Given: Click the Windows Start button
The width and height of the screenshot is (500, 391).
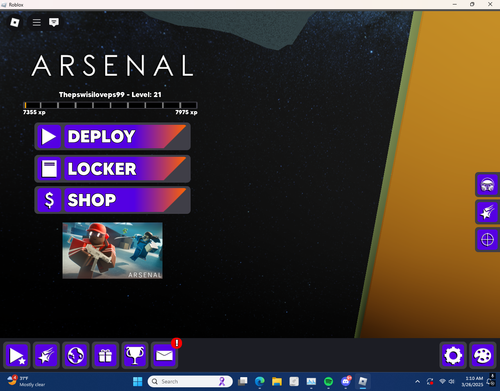Looking at the screenshot, I should tap(137, 381).
